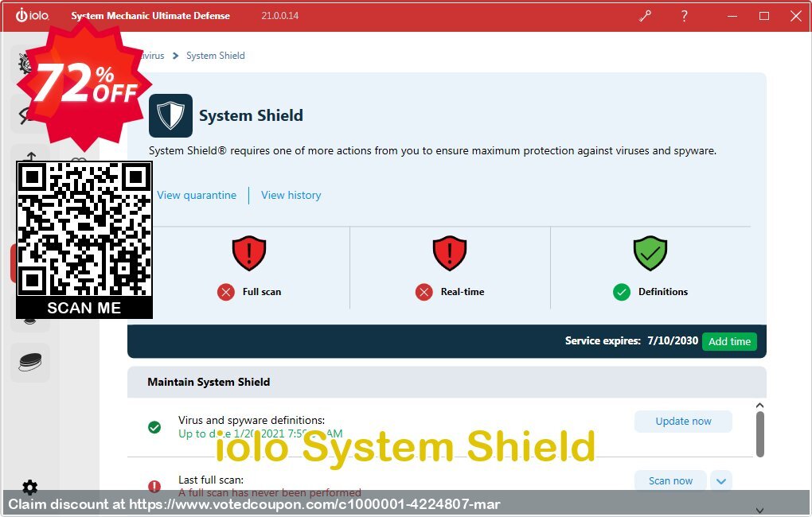Open the View history link
Image resolution: width=812 pixels, height=517 pixels.
291,195
